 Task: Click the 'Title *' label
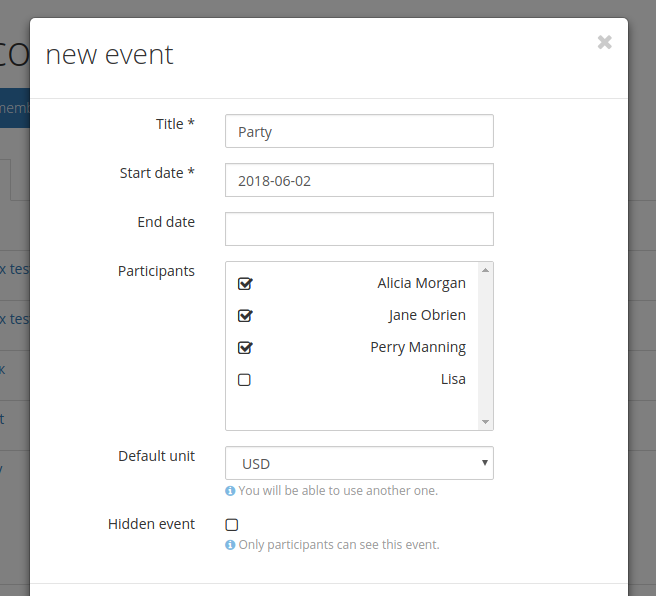point(175,124)
